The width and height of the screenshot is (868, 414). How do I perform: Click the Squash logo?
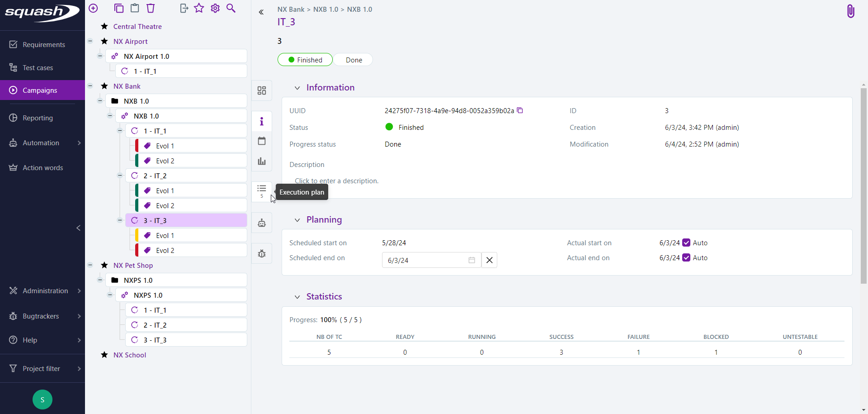click(x=42, y=13)
